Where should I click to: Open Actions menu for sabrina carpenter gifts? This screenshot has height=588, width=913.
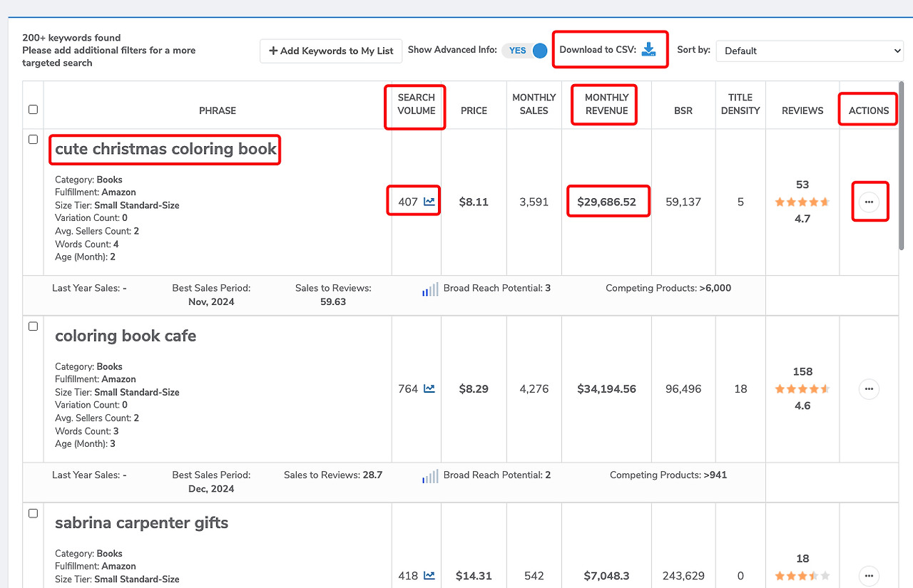[869, 575]
